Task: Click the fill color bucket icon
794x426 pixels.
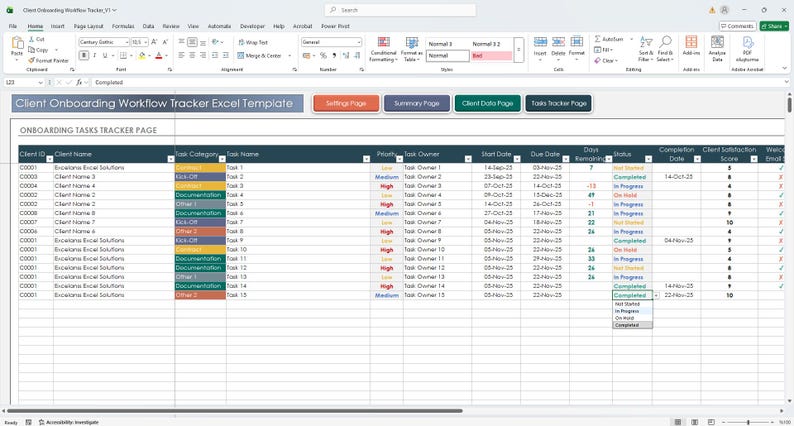Action: (x=142, y=55)
